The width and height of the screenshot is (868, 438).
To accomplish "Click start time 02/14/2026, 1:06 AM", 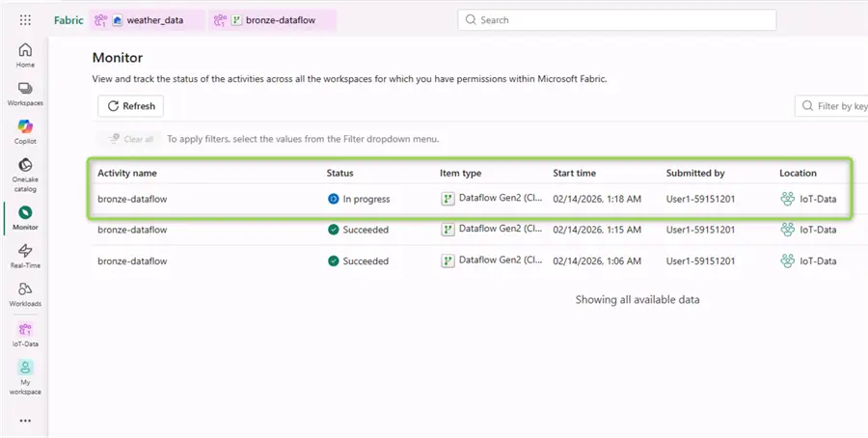I will point(597,260).
